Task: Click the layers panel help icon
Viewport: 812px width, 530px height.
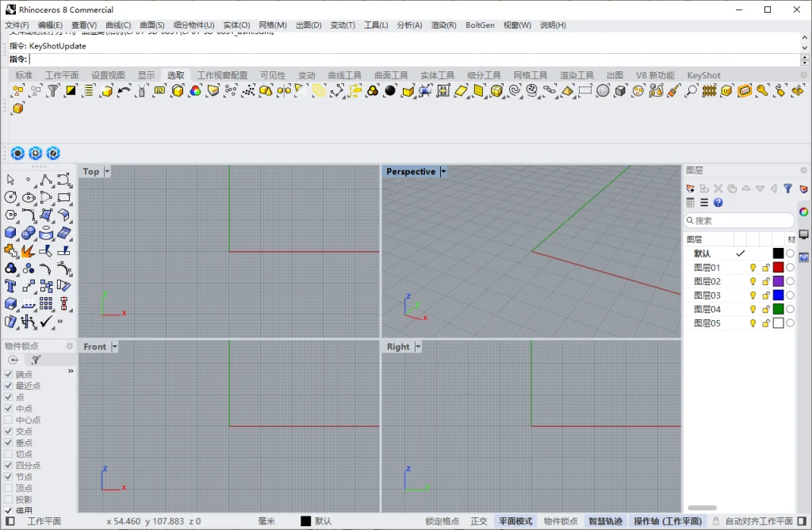Action: [718, 202]
